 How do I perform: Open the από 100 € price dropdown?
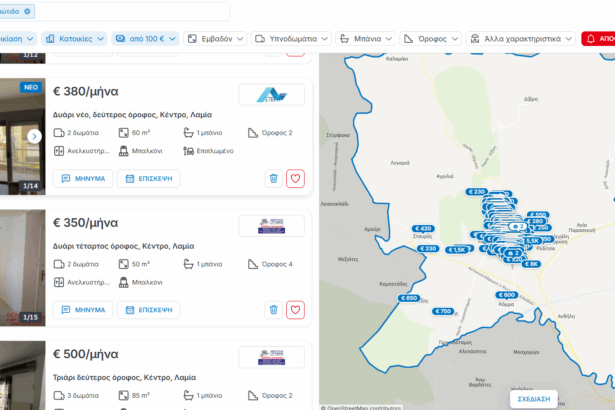coord(145,39)
